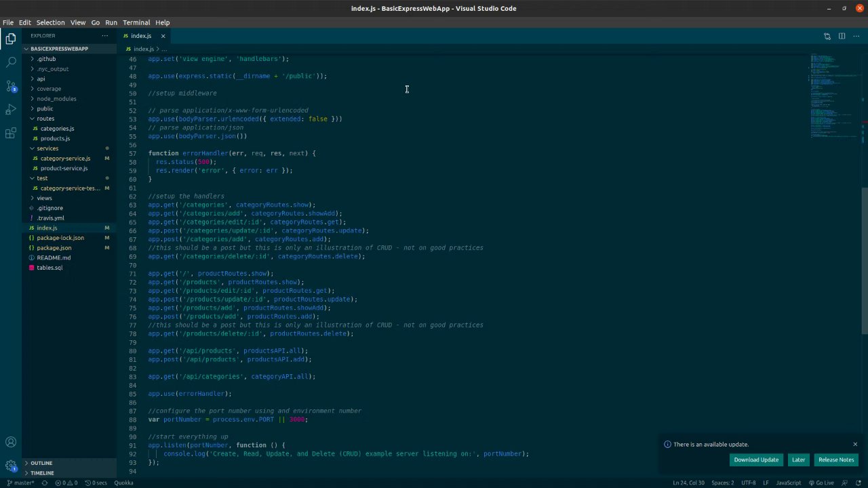
Task: Open the .gitignore file
Action: coord(50,208)
